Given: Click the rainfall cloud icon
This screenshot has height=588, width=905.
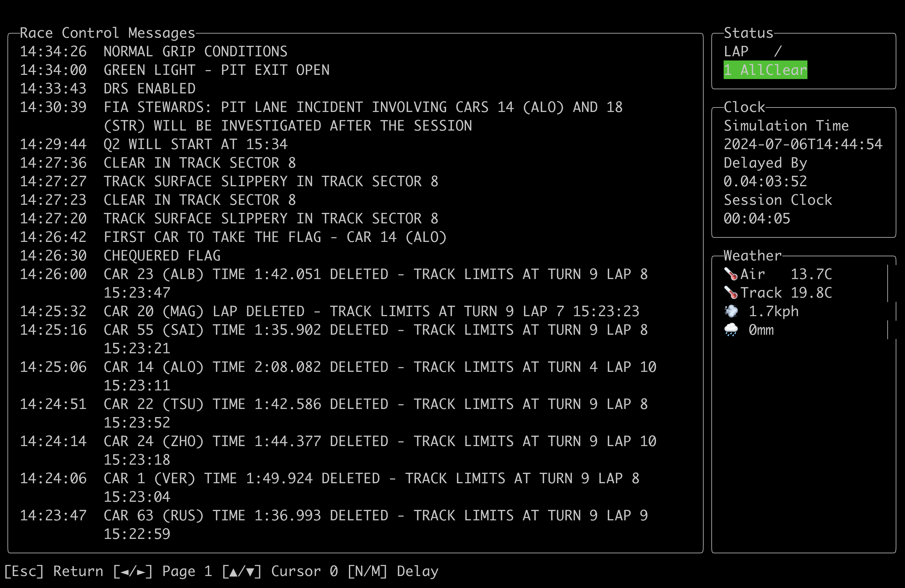Looking at the screenshot, I should pos(731,330).
